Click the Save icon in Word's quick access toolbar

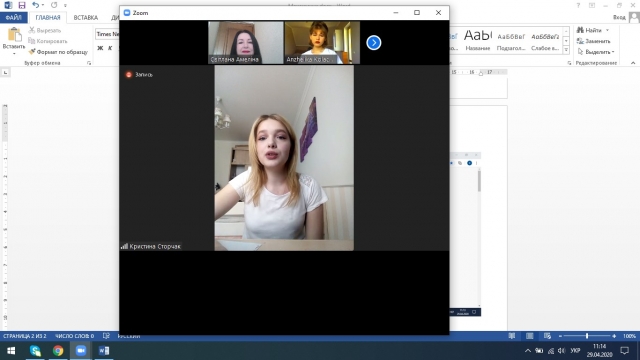[22, 5]
